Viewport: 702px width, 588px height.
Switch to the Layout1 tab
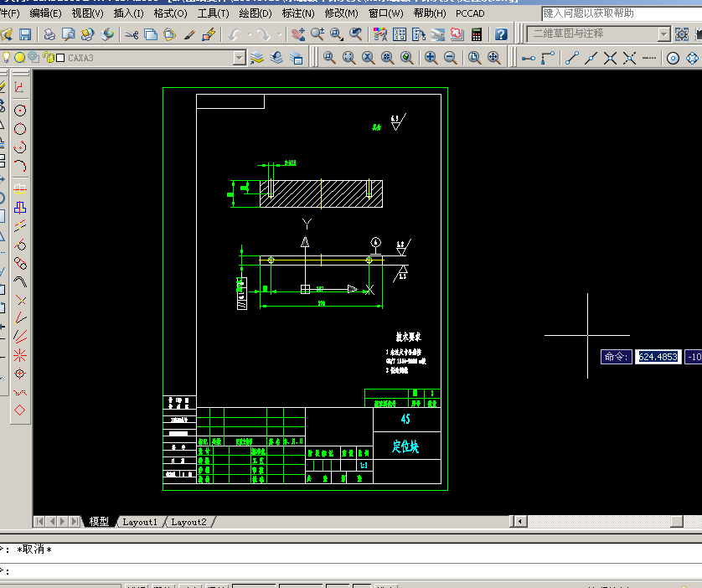[x=140, y=522]
